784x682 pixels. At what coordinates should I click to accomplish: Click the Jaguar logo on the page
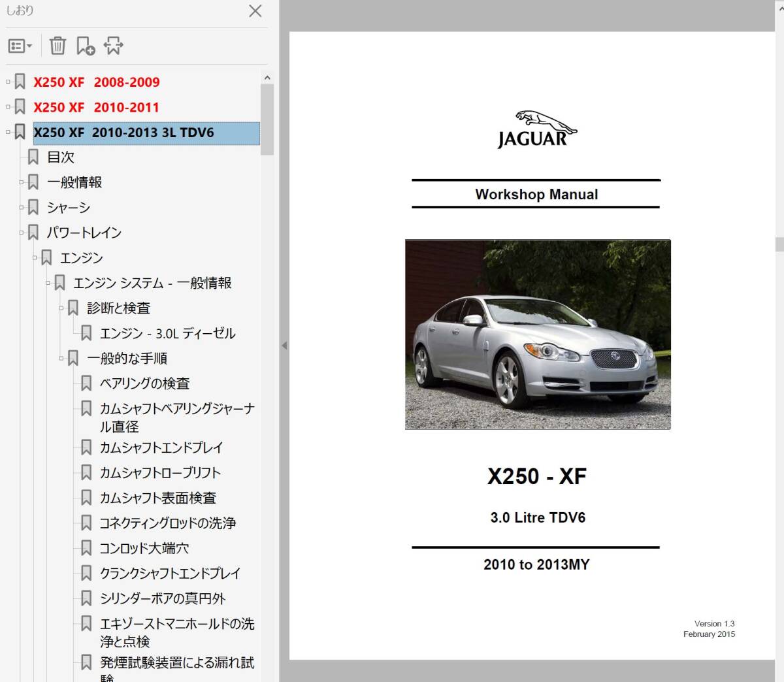click(x=537, y=129)
